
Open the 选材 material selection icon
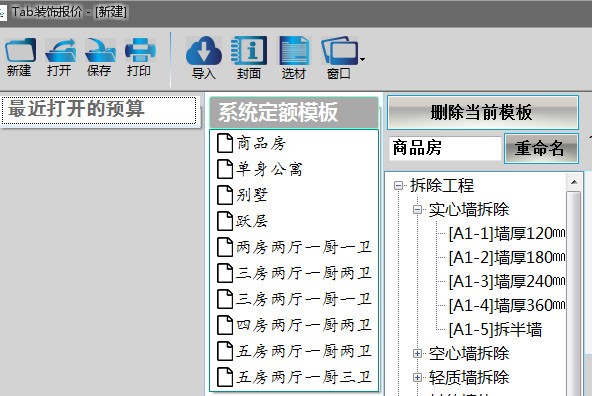point(294,51)
